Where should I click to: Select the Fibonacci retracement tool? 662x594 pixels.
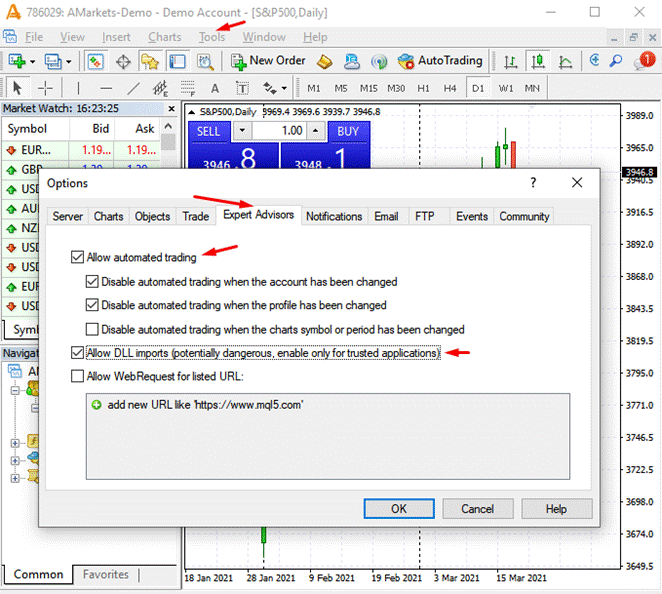[188, 88]
